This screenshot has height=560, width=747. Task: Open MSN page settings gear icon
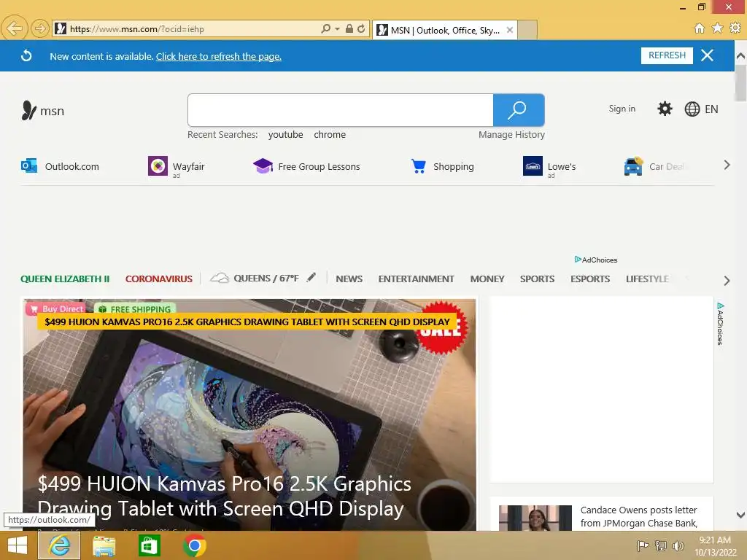click(x=665, y=109)
